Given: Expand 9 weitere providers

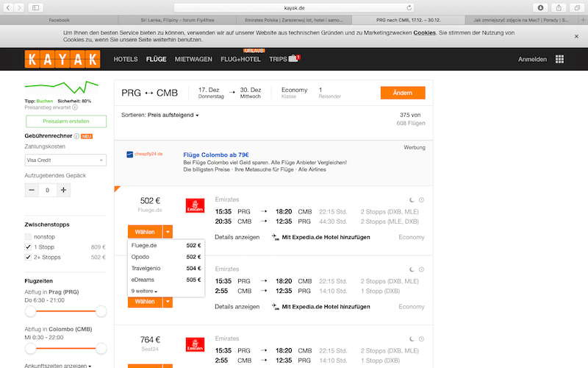Looking at the screenshot, I should (x=144, y=291).
